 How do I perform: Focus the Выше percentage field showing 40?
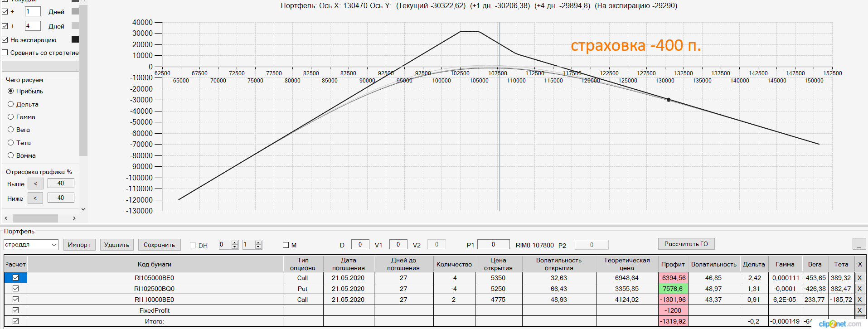tap(61, 184)
